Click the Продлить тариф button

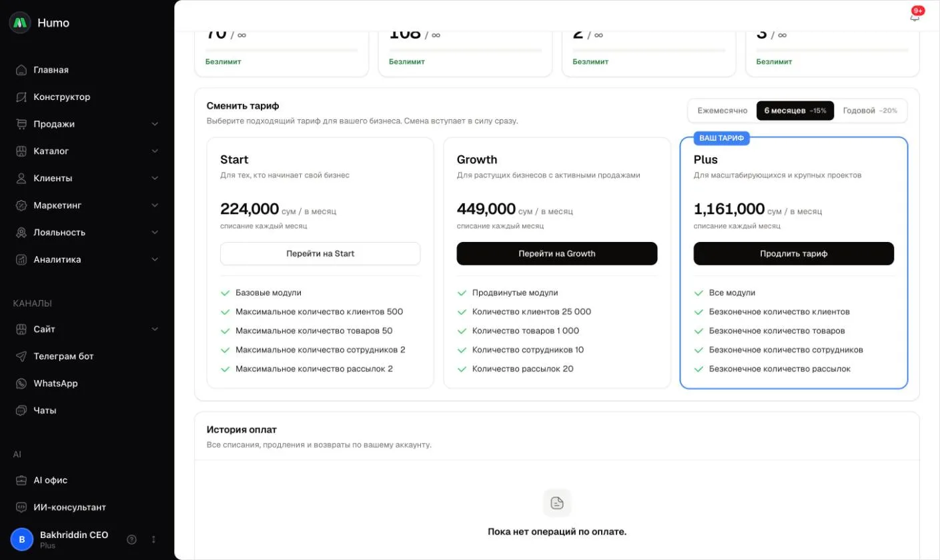point(794,254)
